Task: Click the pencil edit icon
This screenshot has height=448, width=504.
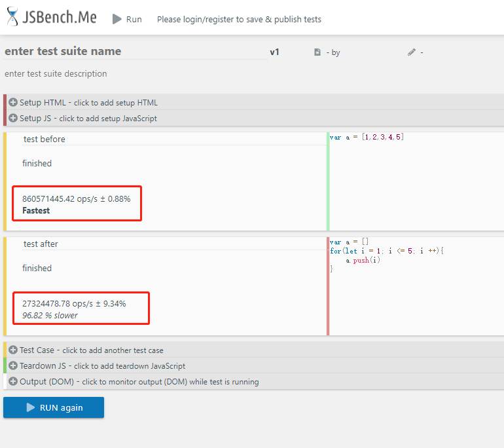Action: pyautogui.click(x=412, y=52)
